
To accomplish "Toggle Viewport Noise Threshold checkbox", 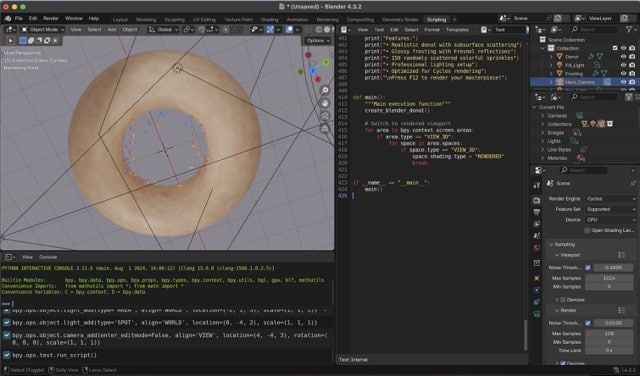I will tap(588, 267).
